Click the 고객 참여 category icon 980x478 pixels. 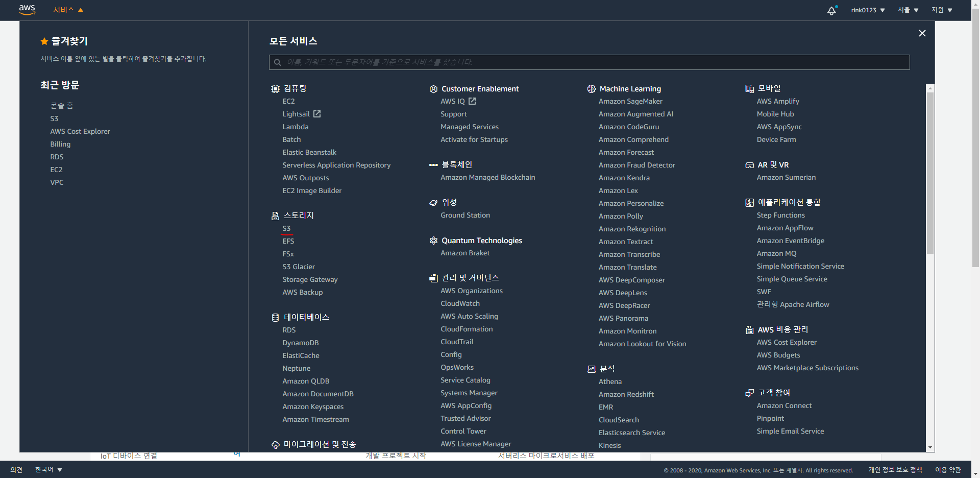point(750,393)
